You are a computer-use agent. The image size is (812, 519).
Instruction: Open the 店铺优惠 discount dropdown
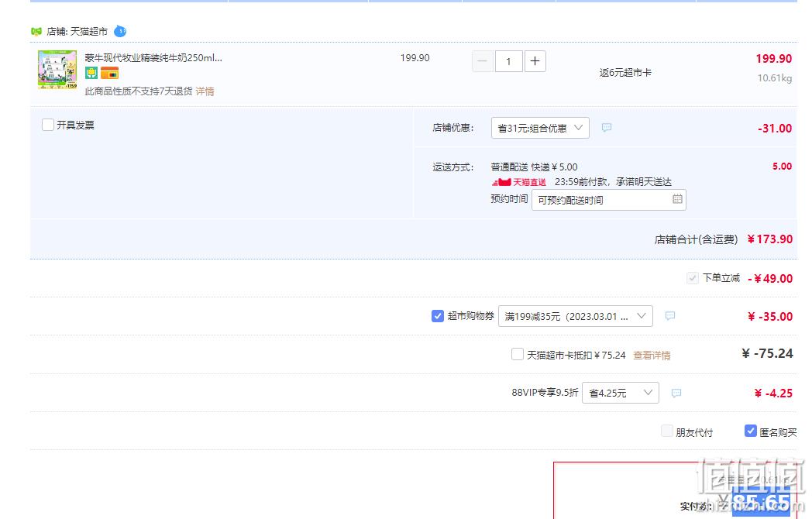click(540, 128)
